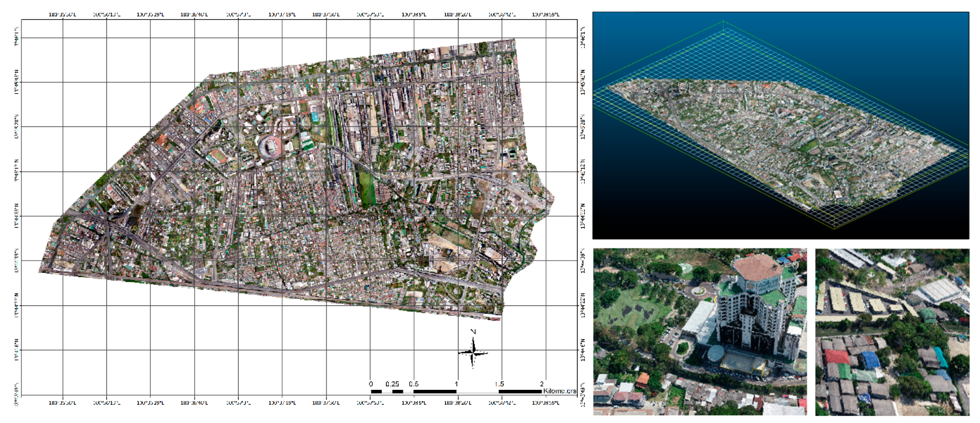Click the 1.5 label on the scale bar
Viewport: 980px width, 423px height.
(x=499, y=384)
